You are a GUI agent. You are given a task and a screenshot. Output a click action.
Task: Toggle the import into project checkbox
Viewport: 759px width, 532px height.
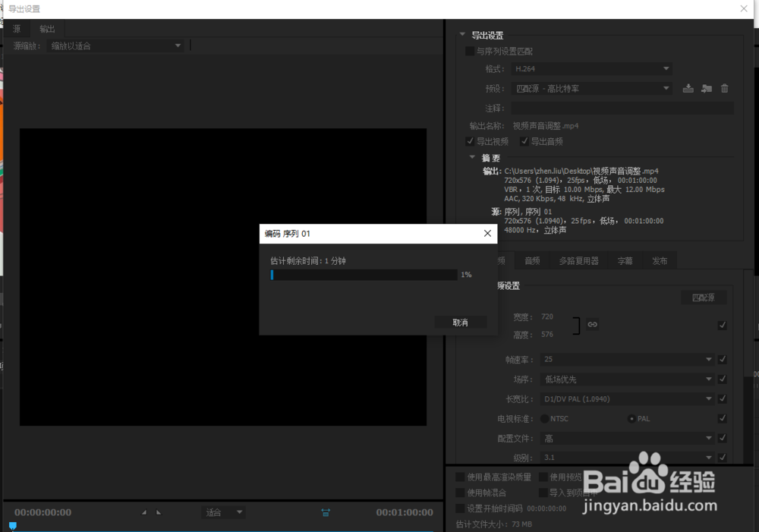pyautogui.click(x=543, y=493)
